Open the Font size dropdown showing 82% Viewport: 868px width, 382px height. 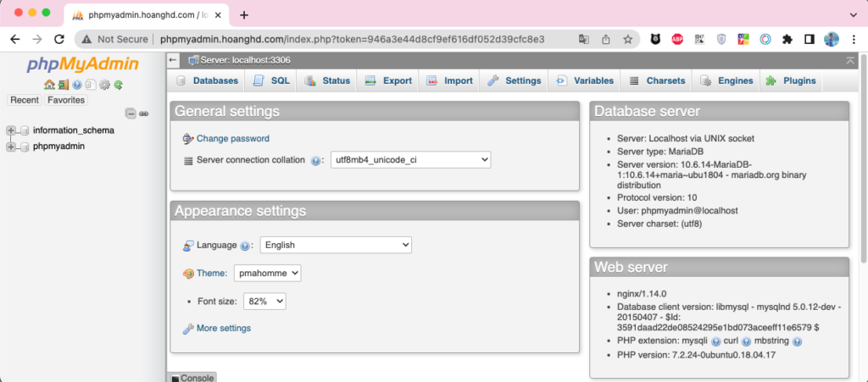264,302
